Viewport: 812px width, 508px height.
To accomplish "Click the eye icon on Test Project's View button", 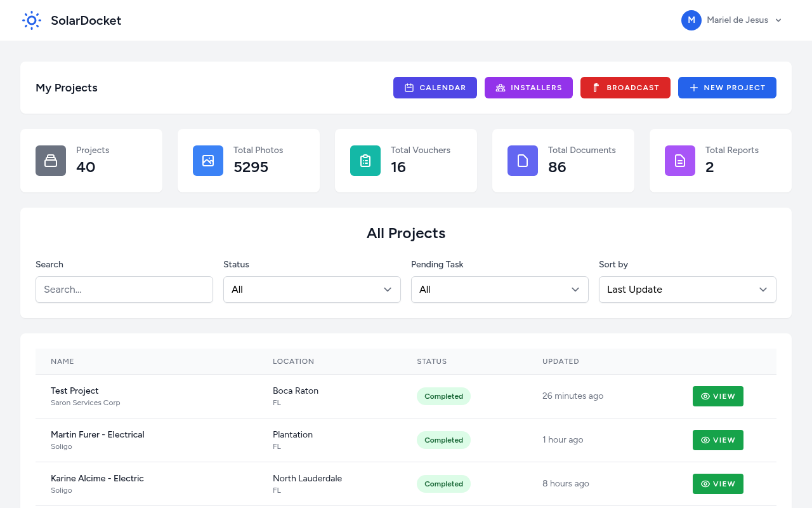I will pos(704,396).
